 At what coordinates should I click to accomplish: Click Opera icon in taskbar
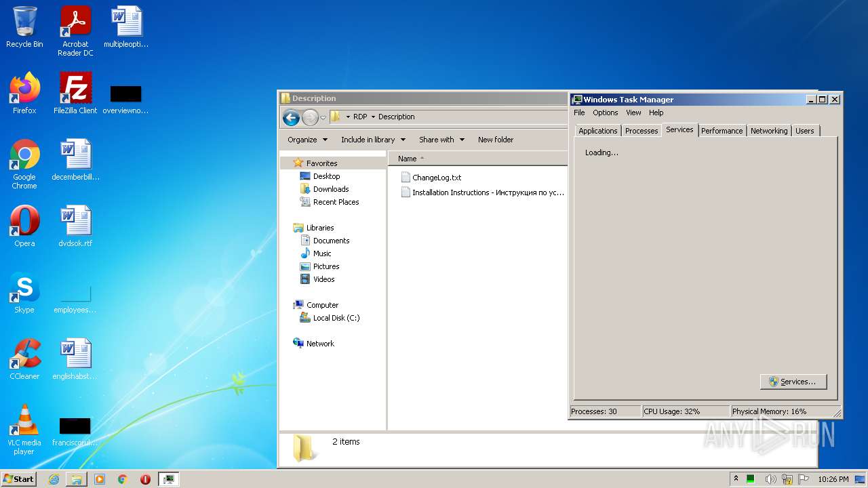point(145,479)
